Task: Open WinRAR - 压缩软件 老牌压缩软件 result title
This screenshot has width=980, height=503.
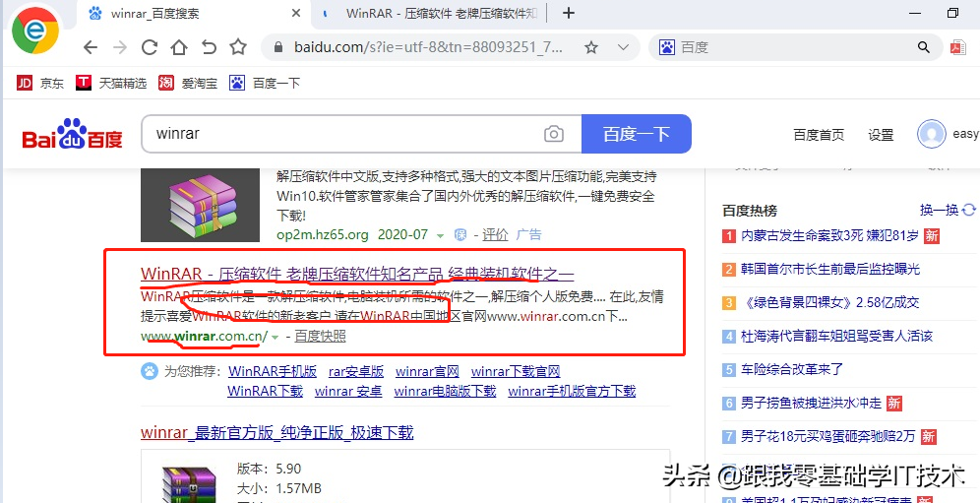Action: tap(357, 274)
